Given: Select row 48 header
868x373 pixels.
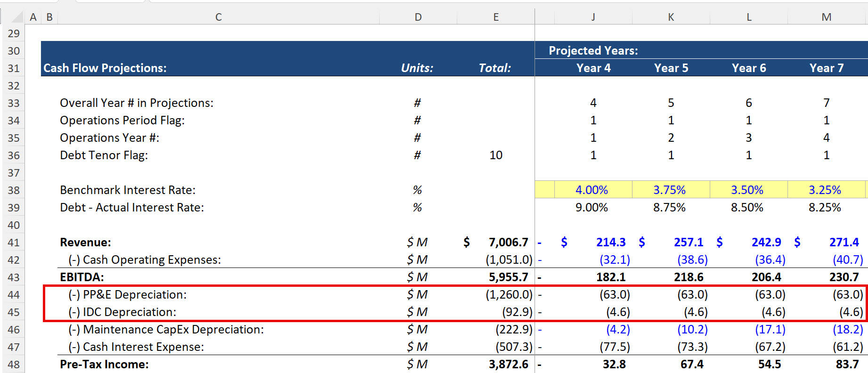Looking at the screenshot, I should (x=14, y=365).
